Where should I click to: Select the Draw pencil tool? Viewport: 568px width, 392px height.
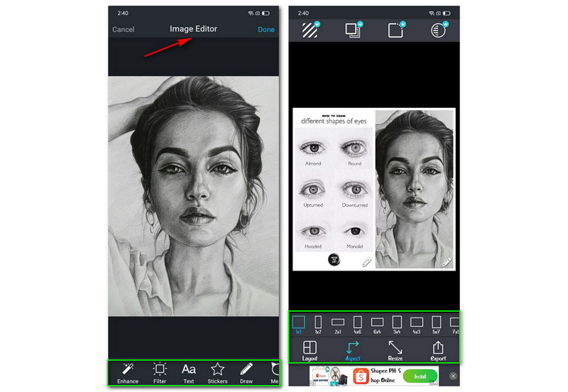[x=246, y=372]
